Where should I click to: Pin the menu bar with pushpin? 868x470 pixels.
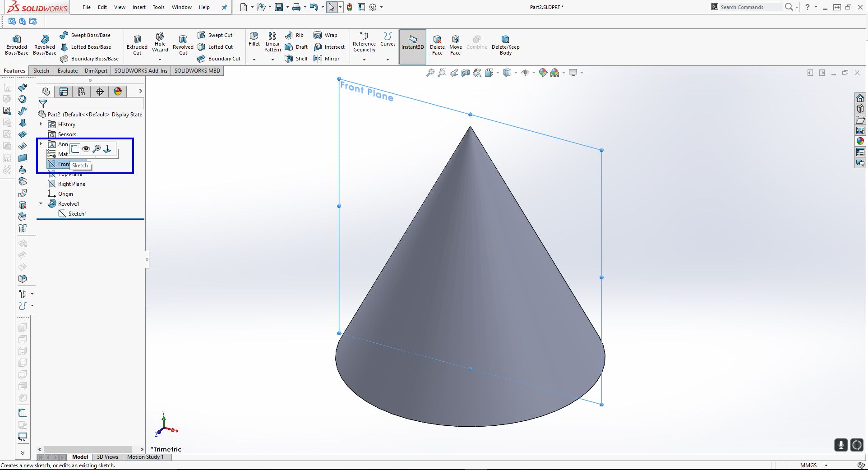tap(224, 7)
